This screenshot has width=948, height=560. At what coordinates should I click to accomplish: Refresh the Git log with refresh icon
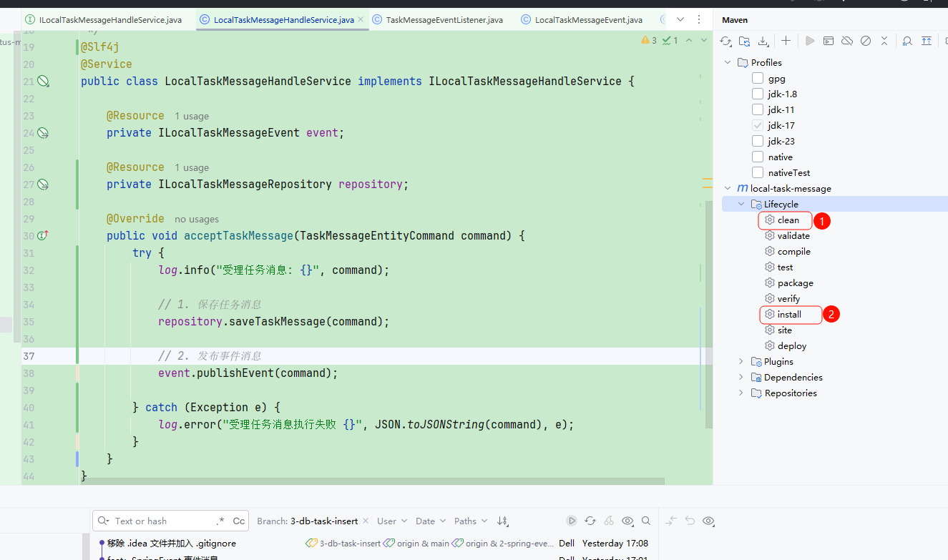(x=590, y=521)
